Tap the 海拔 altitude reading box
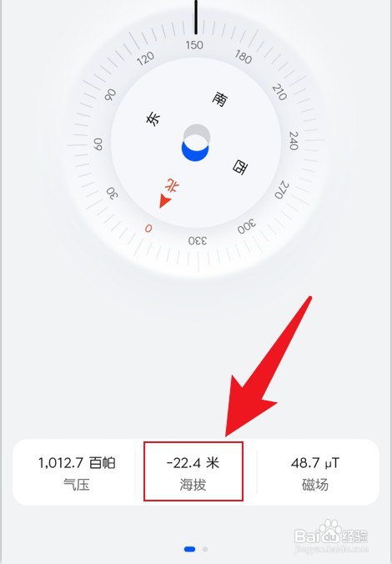The height and width of the screenshot is (564, 392). tap(193, 471)
